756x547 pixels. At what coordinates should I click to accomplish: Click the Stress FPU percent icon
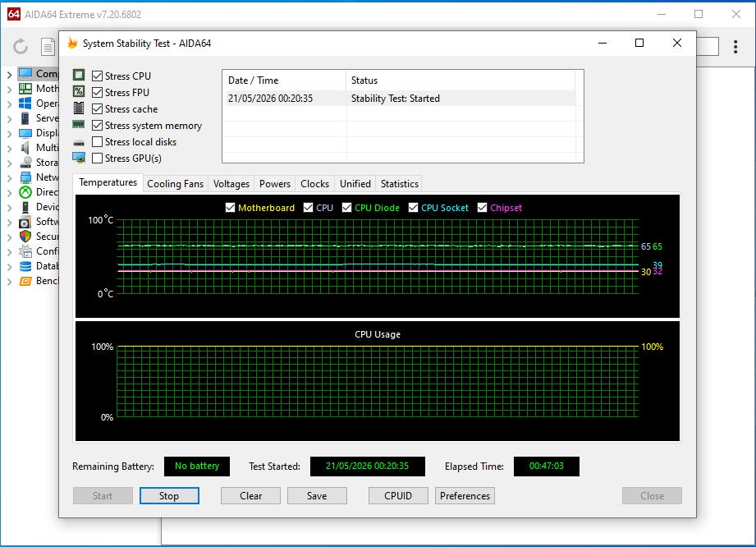point(79,92)
